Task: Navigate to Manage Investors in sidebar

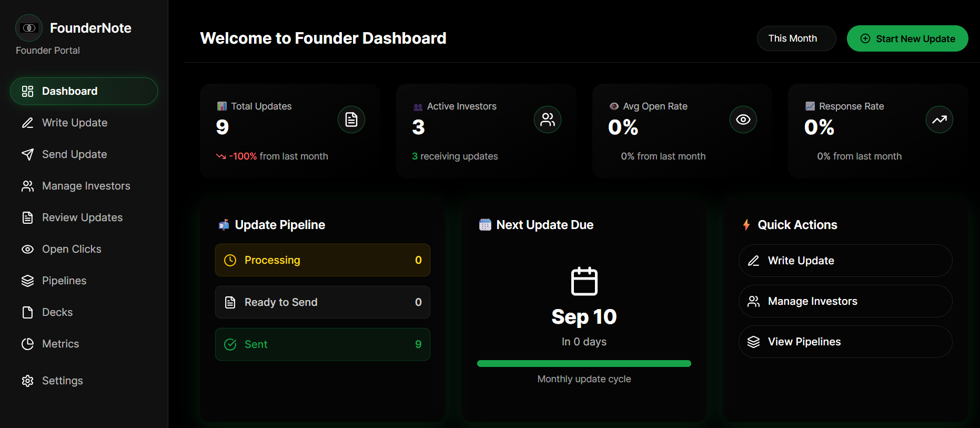Action: [x=86, y=186]
